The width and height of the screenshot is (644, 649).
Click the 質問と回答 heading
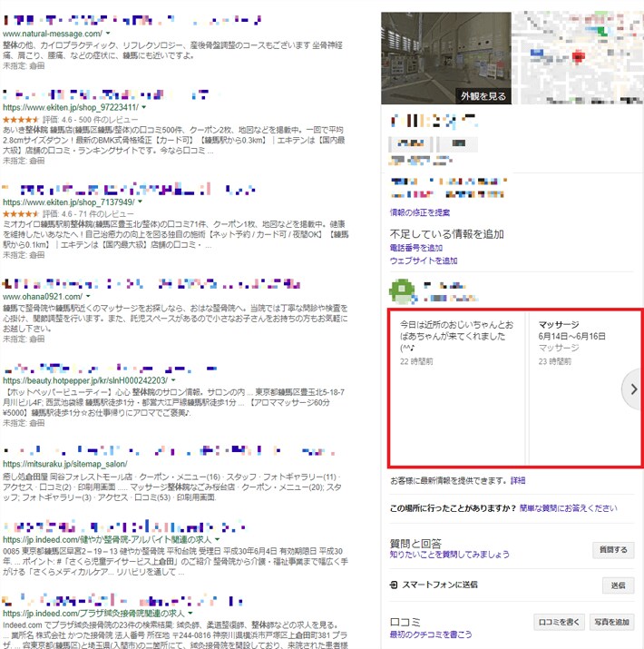(x=415, y=543)
